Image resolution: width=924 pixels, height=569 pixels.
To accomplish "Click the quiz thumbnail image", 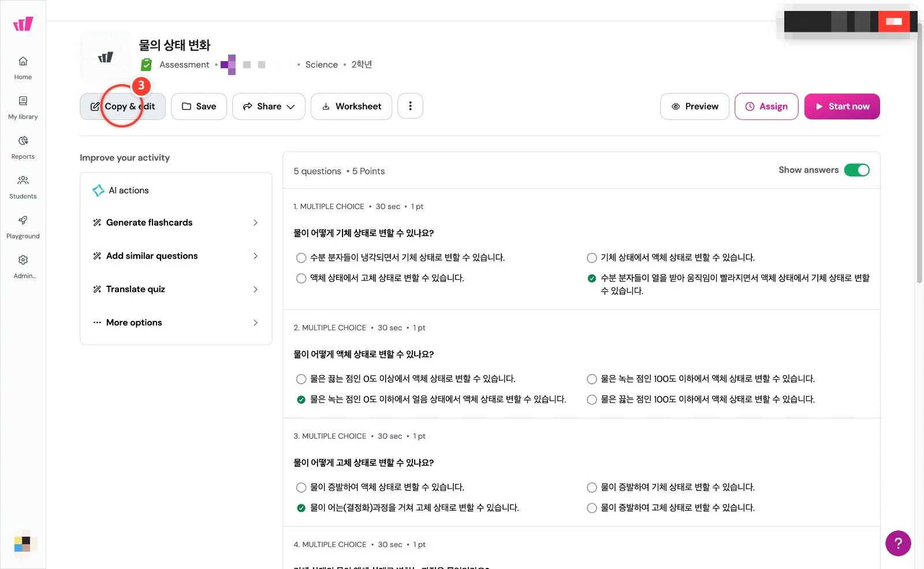I will (105, 57).
